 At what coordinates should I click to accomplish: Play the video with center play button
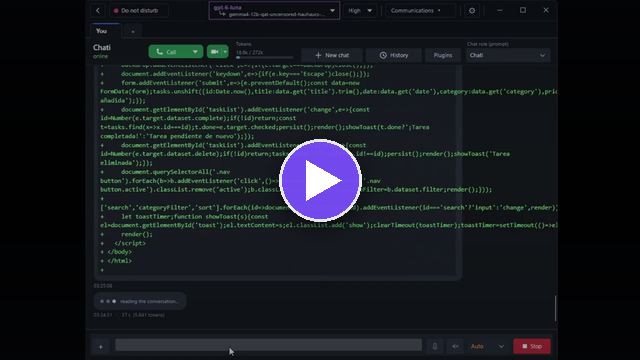(x=320, y=180)
